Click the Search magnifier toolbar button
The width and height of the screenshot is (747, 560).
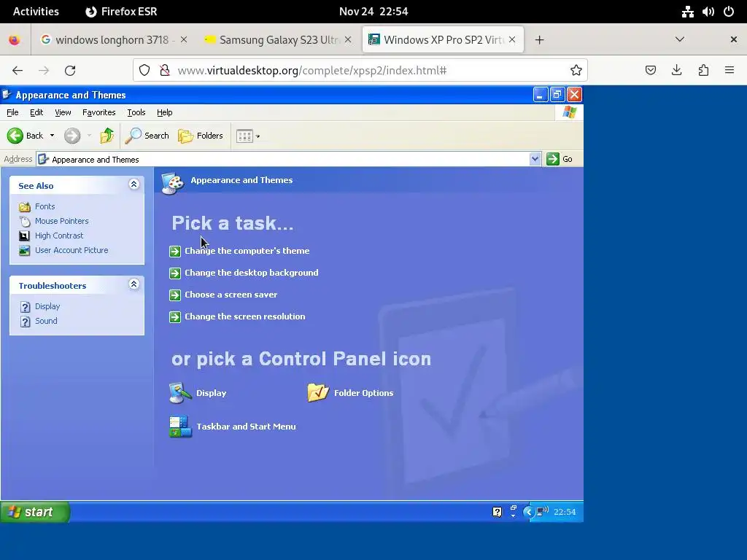147,136
